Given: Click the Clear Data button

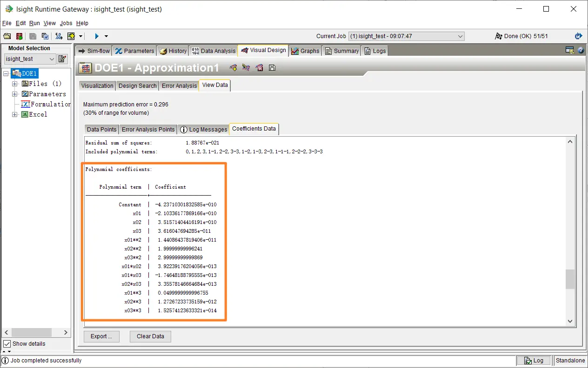Looking at the screenshot, I should tap(150, 336).
